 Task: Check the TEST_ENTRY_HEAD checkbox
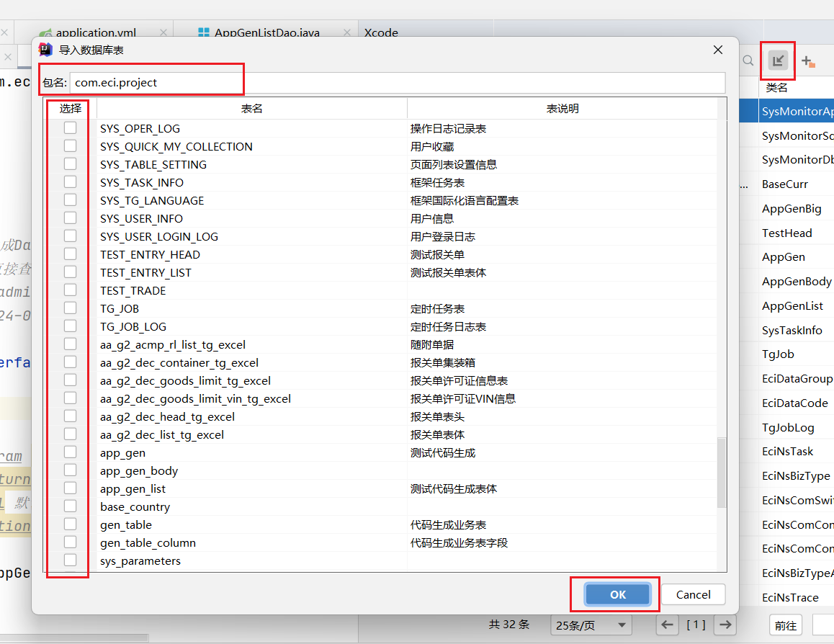[70, 254]
